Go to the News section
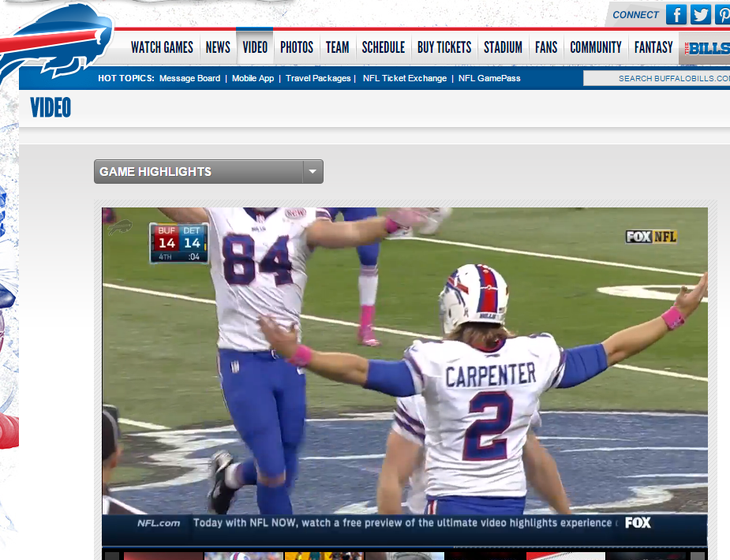This screenshot has height=560, width=730. 218,47
